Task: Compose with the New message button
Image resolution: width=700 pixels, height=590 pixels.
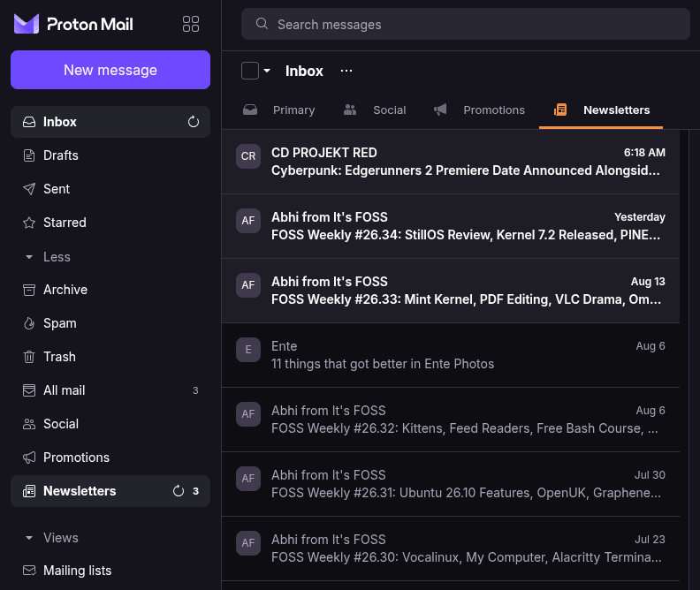Action: pos(110,70)
